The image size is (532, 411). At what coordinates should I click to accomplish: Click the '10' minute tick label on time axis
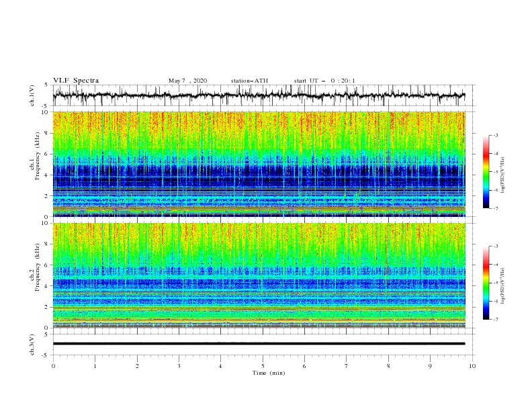click(472, 366)
